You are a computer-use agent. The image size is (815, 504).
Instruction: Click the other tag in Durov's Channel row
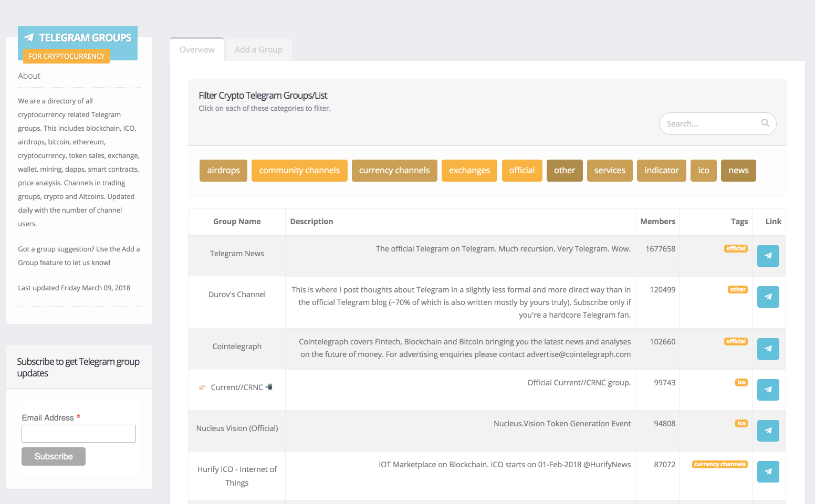(x=738, y=289)
